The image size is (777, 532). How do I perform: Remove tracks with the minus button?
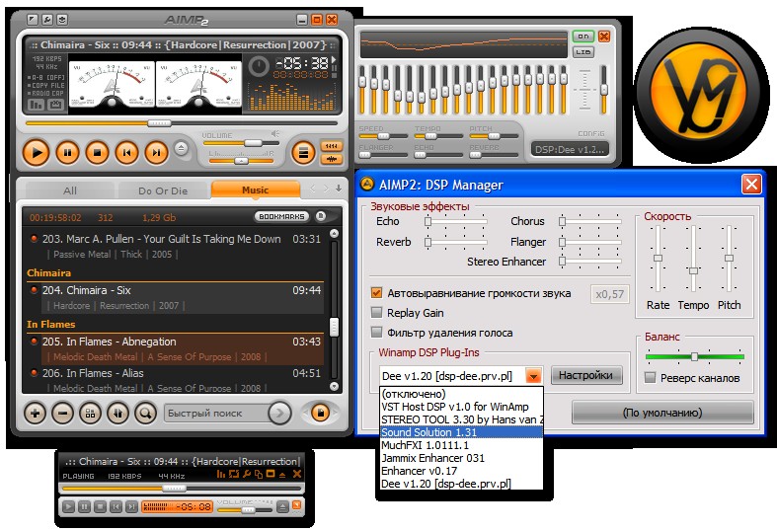[x=62, y=413]
